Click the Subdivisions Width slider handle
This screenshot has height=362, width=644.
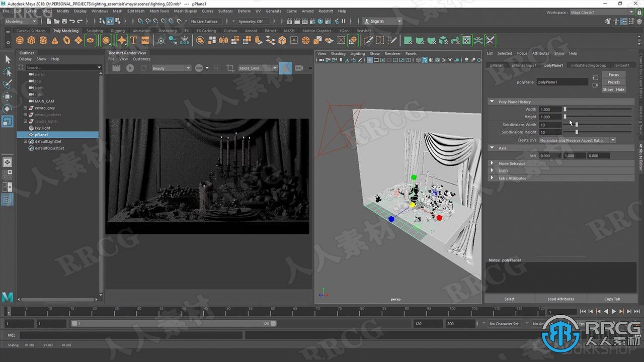click(x=577, y=124)
